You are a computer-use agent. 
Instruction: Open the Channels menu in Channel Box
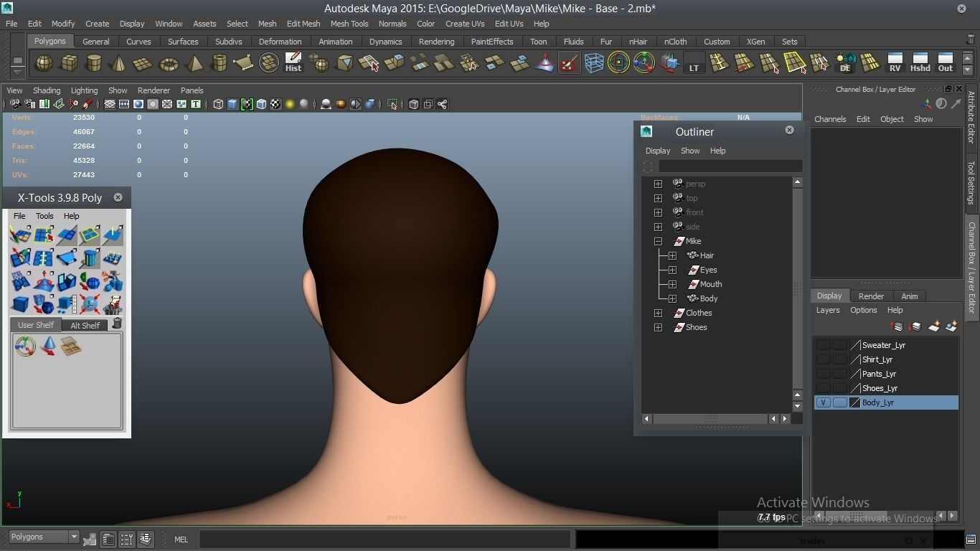point(830,119)
